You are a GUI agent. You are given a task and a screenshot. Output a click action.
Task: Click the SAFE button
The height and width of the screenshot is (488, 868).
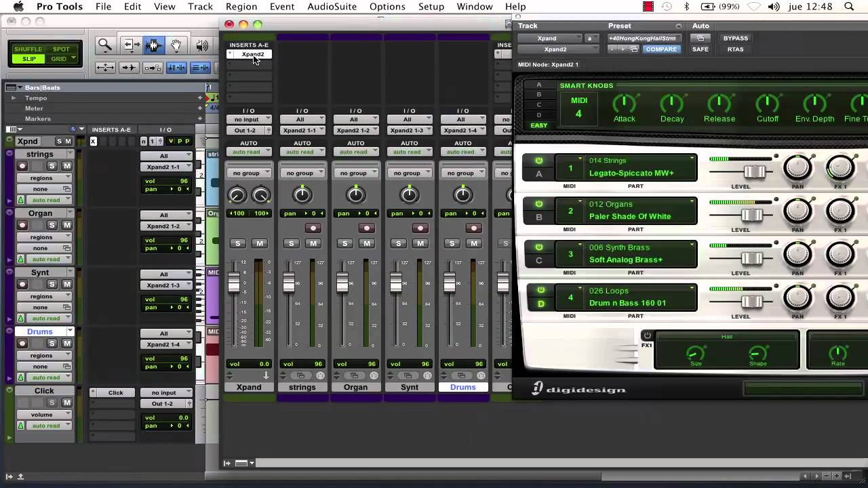(701, 49)
